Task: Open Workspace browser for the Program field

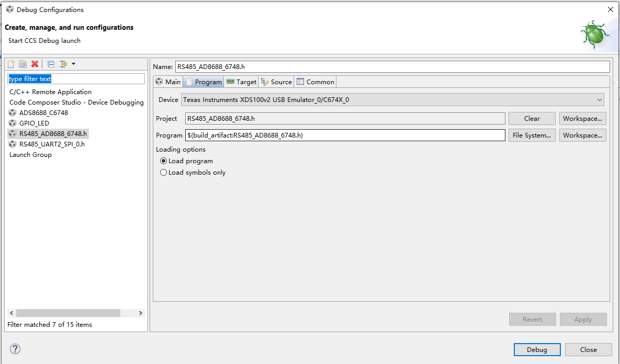Action: pyautogui.click(x=582, y=135)
